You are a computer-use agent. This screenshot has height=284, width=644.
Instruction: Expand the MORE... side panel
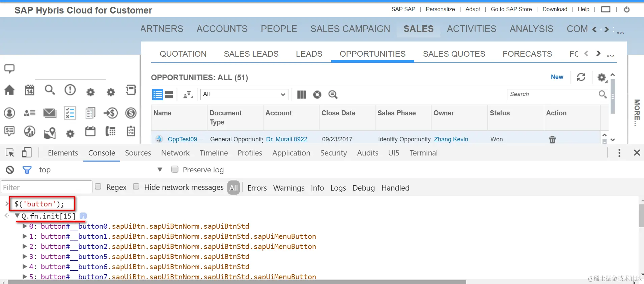(637, 113)
